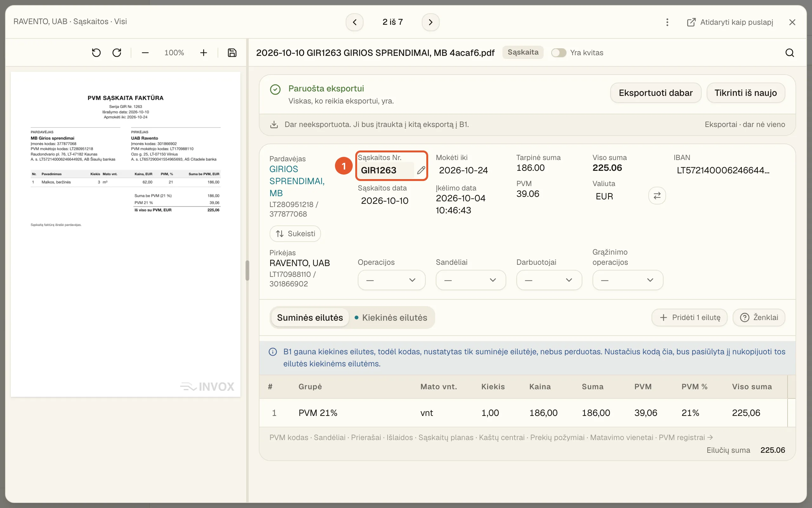This screenshot has width=812, height=508.
Task: Open the Darbuotojai dropdown
Action: click(x=549, y=280)
